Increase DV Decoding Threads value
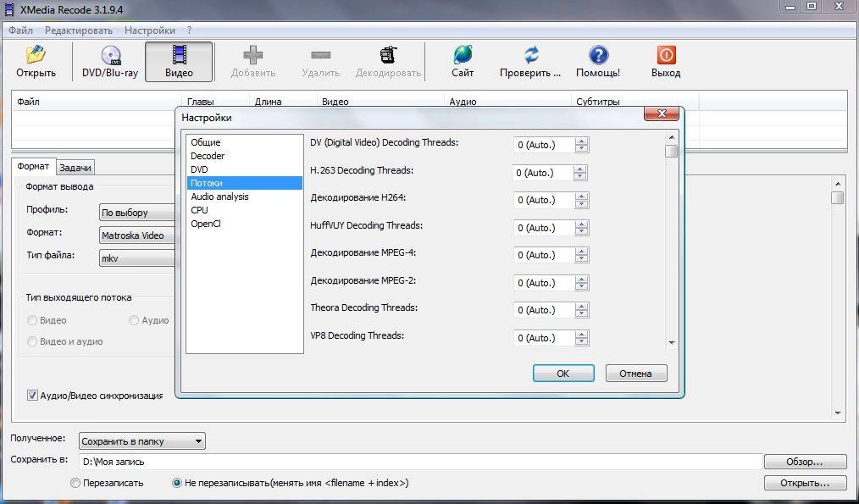This screenshot has height=504, width=859. click(581, 141)
